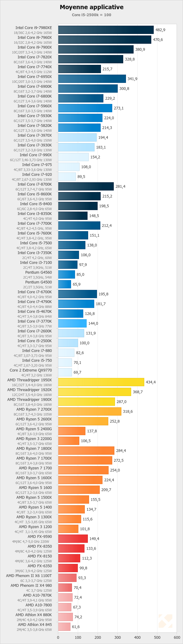Click the 'Core i5-2500k = 100' subtitle
Image resolution: width=183 pixels, height=644 pixels.
91,15
